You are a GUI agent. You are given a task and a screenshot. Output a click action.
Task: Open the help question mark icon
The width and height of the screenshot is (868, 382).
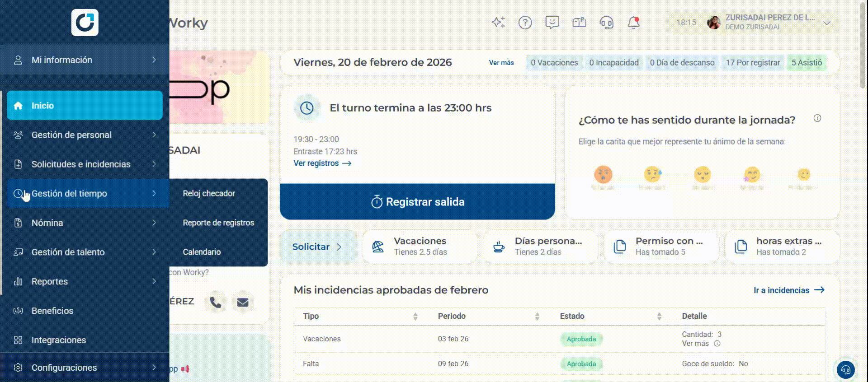coord(525,22)
